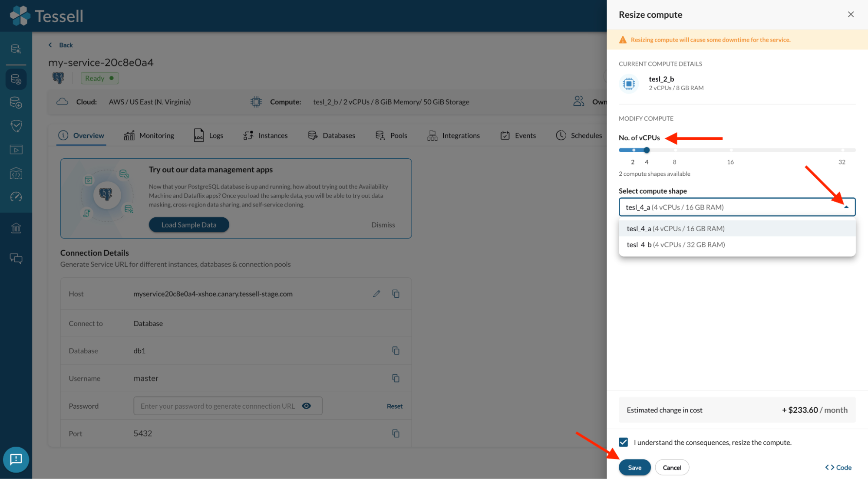Open the speedometer performance sidebar icon
Viewport: 868px width, 479px height.
16,197
